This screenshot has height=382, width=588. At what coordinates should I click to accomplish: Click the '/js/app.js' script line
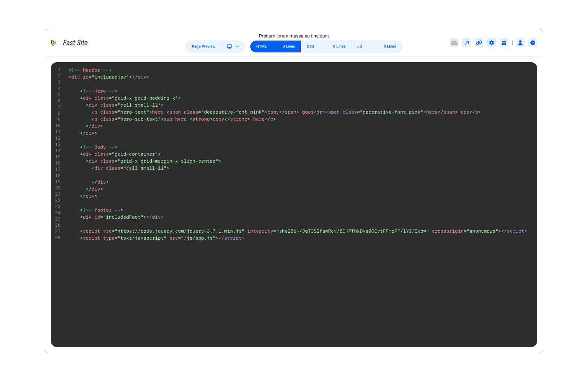click(162, 238)
